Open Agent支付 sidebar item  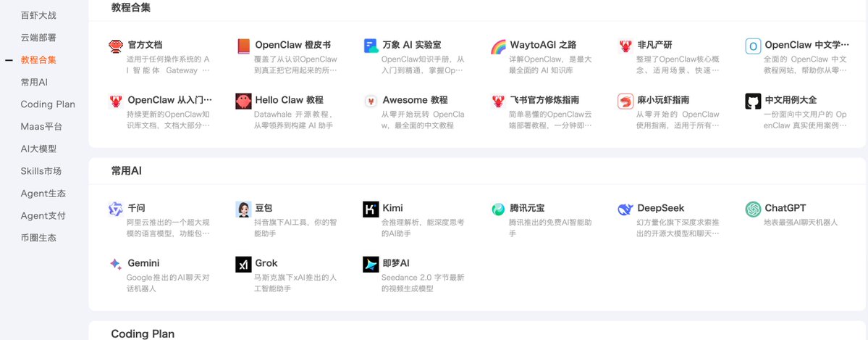(x=43, y=216)
